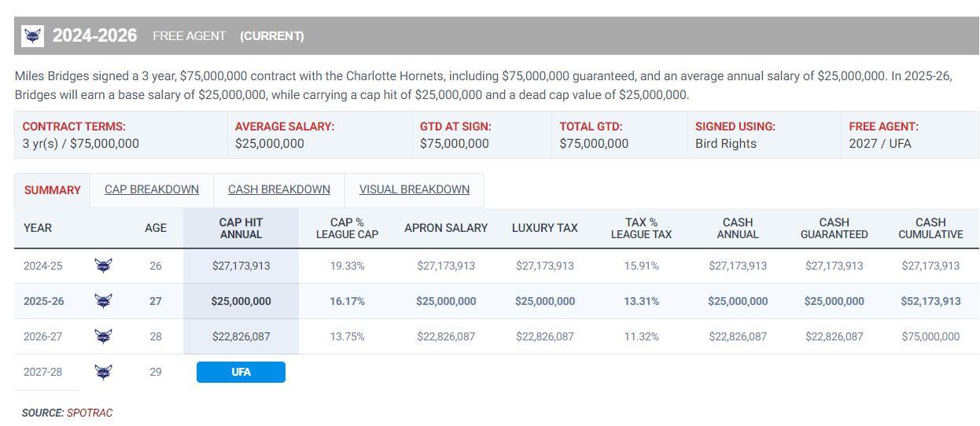Open the Spotrac source link

coord(90,413)
